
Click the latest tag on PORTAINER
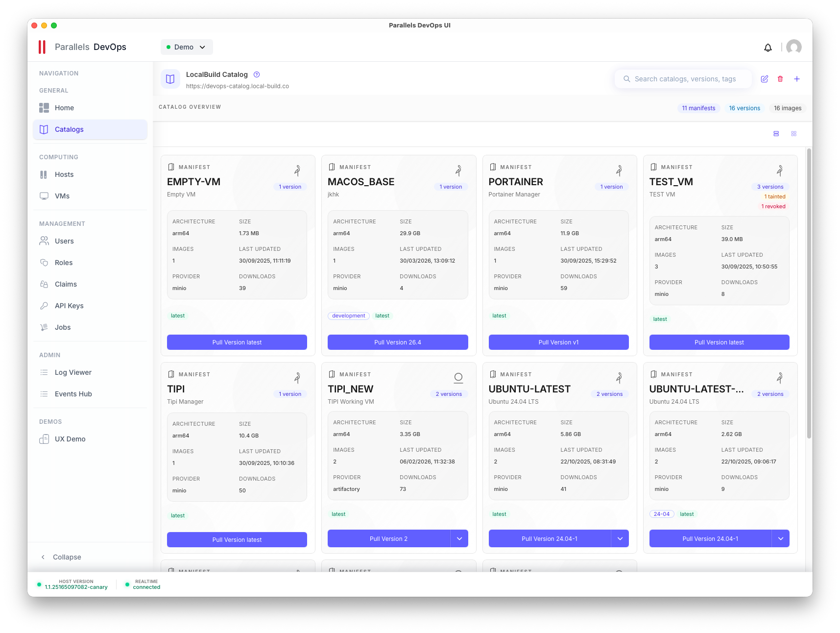coord(499,316)
